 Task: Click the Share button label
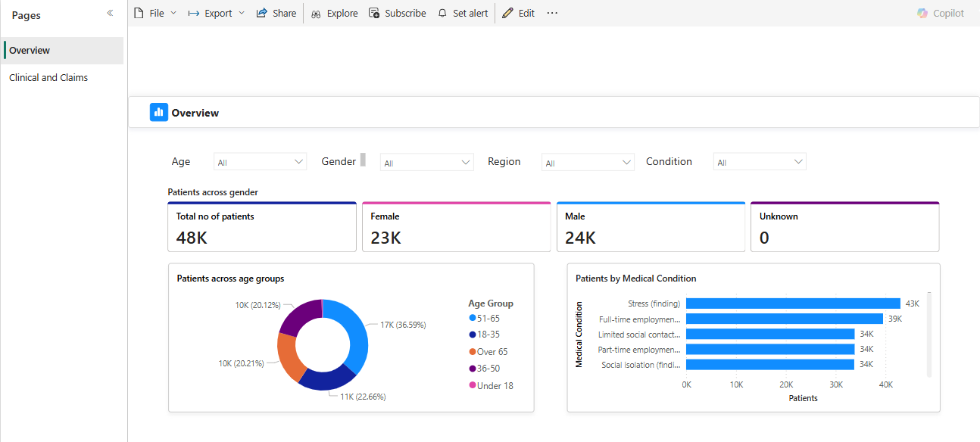click(x=284, y=13)
